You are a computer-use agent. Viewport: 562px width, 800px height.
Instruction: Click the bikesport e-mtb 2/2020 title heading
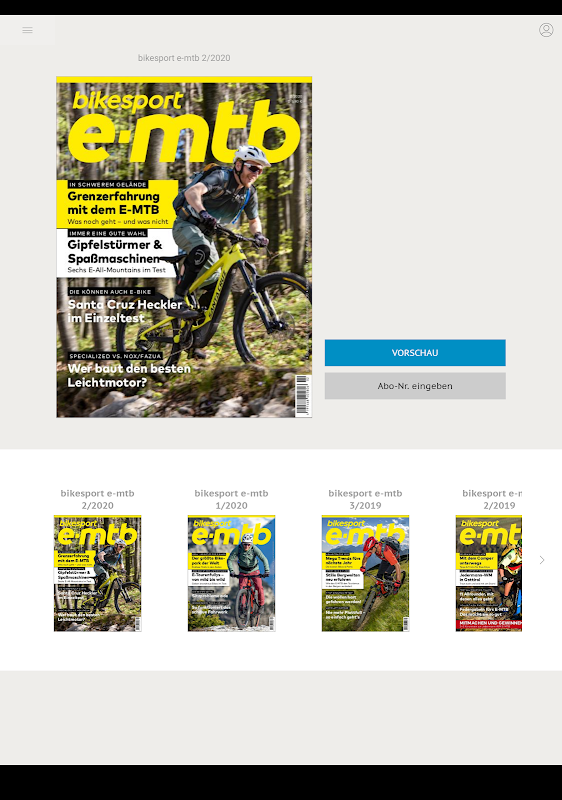coord(184,58)
